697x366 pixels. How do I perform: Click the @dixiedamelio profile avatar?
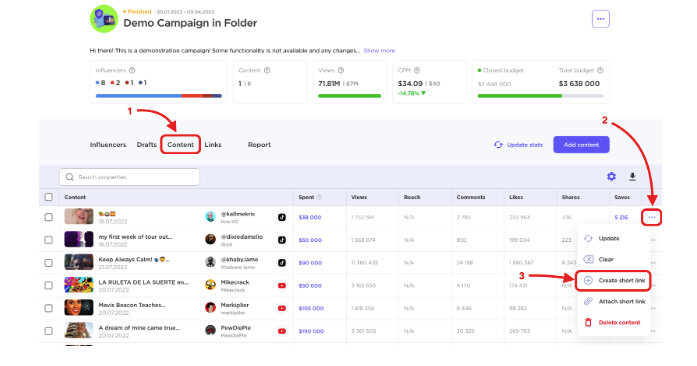[x=210, y=240]
